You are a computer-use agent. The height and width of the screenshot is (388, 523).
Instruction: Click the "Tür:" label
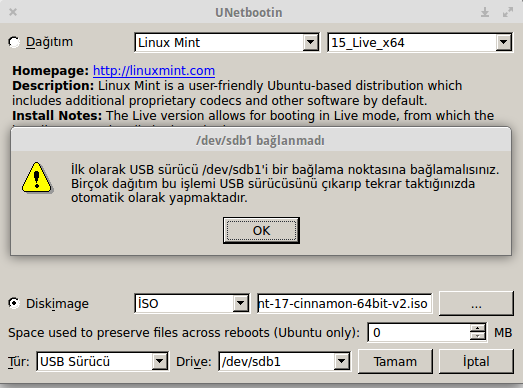click(x=19, y=362)
